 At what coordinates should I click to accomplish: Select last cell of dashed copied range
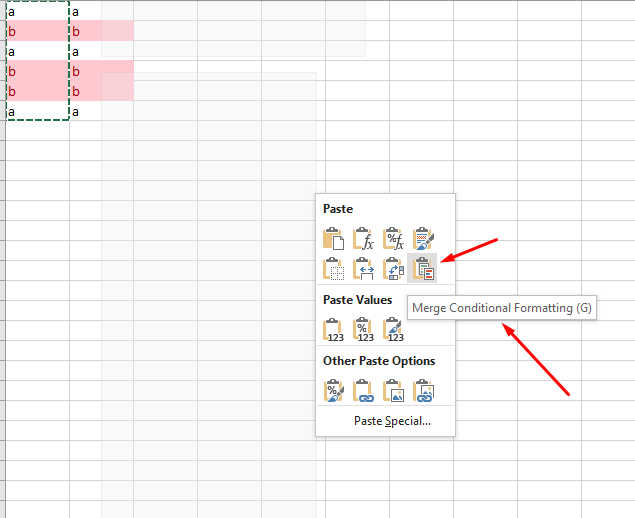click(38, 111)
